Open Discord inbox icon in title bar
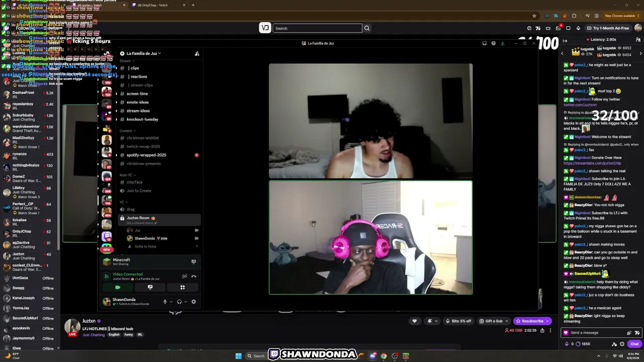This screenshot has height=362, width=644. pos(485,43)
